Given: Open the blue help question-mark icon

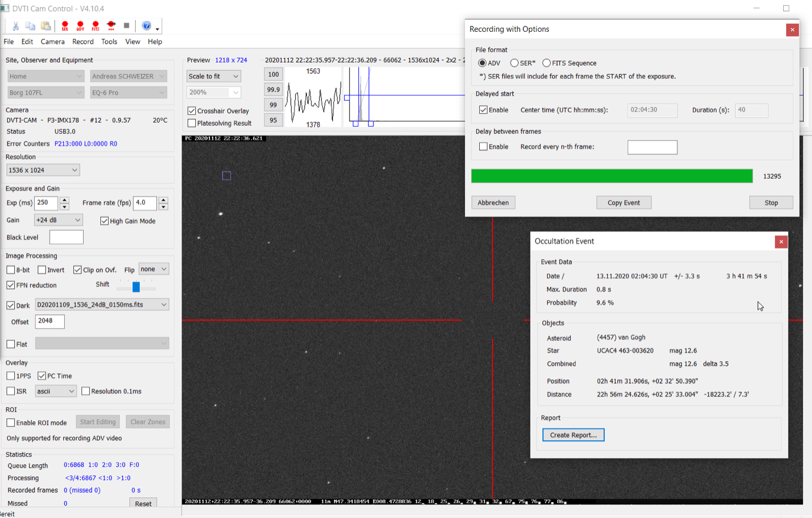Looking at the screenshot, I should 146,26.
